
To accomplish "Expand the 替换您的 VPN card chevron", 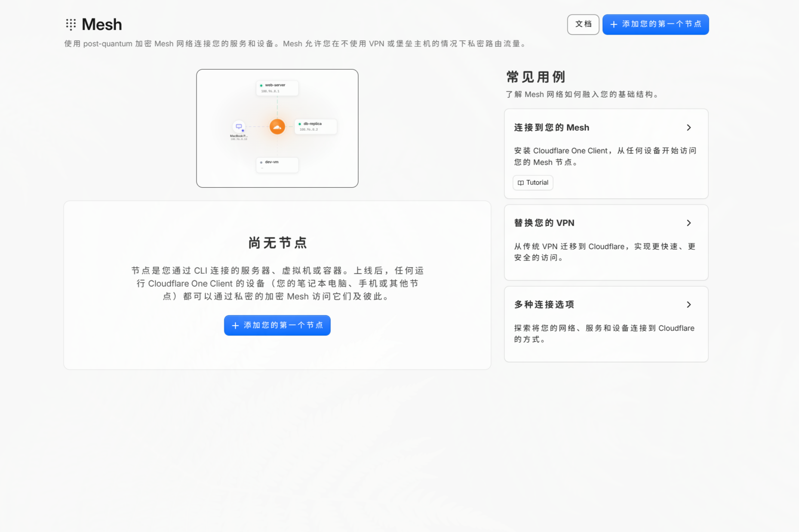I will tap(689, 223).
